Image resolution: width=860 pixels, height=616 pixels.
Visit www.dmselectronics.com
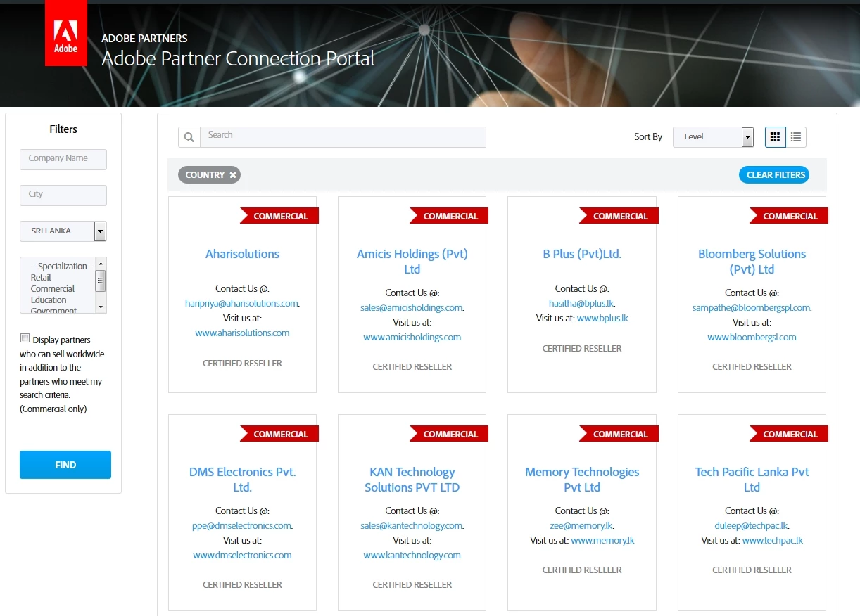click(x=242, y=555)
